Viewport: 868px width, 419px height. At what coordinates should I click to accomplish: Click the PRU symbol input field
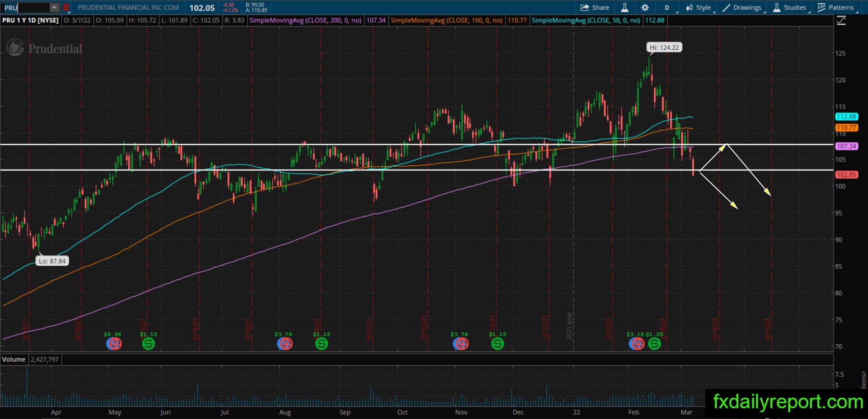(26, 7)
